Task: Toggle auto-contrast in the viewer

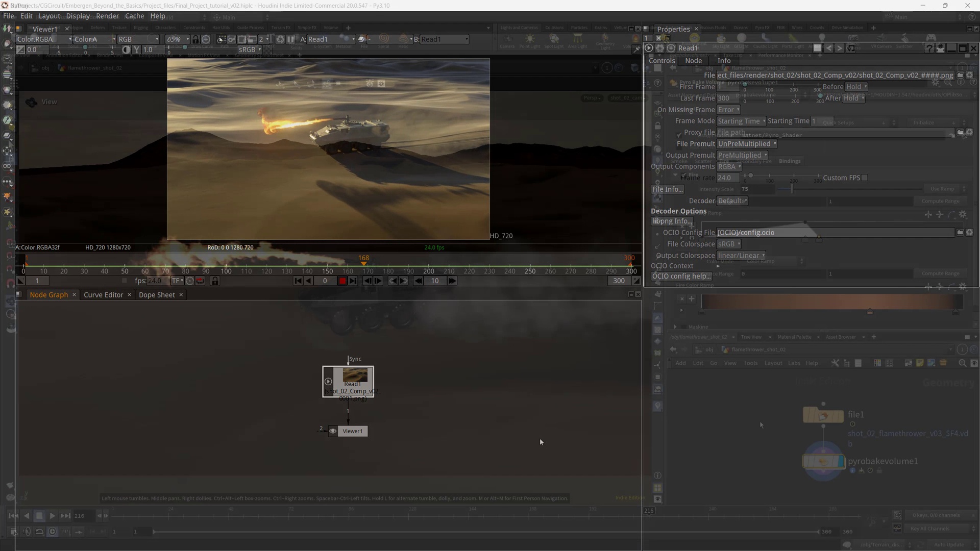Action: pos(126,49)
